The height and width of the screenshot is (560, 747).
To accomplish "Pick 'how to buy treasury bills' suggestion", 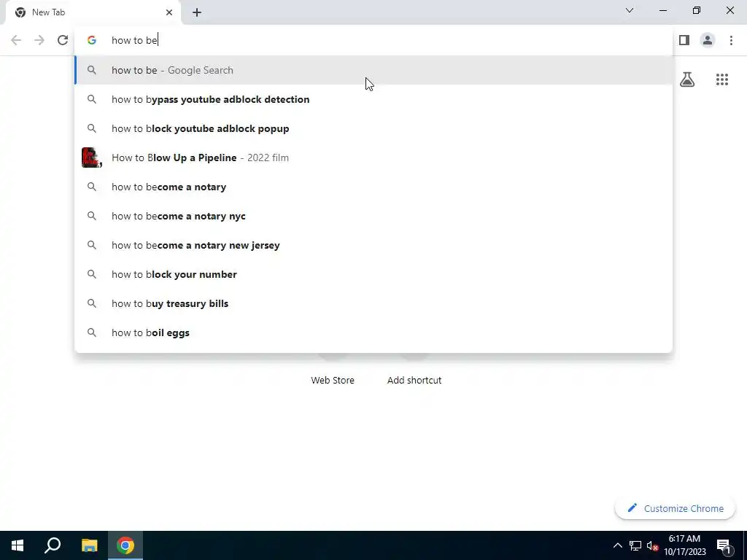I will (x=373, y=303).
